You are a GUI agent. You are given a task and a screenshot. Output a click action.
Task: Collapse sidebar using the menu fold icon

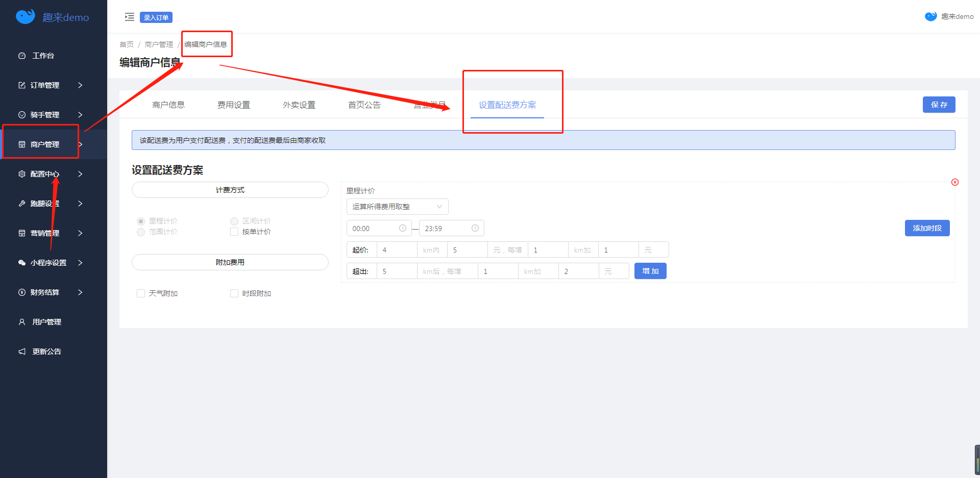(130, 17)
